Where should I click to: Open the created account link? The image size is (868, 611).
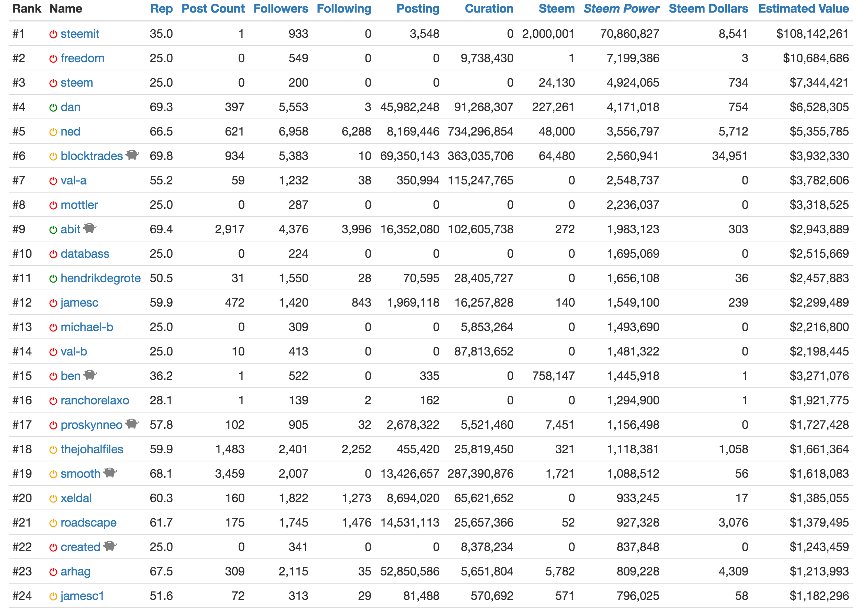[x=80, y=547]
